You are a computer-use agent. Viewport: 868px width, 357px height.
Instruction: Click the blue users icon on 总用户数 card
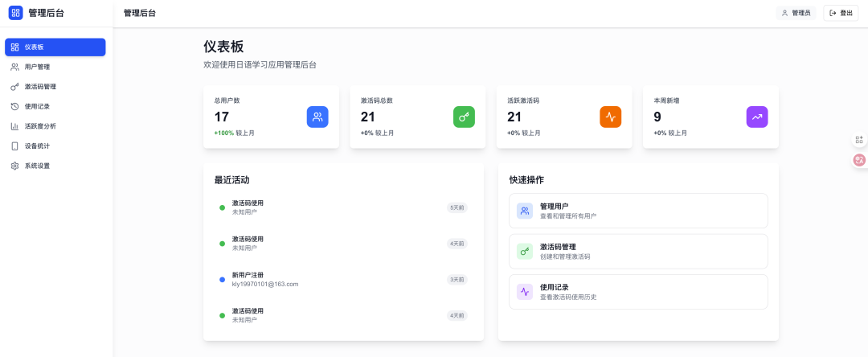point(317,117)
